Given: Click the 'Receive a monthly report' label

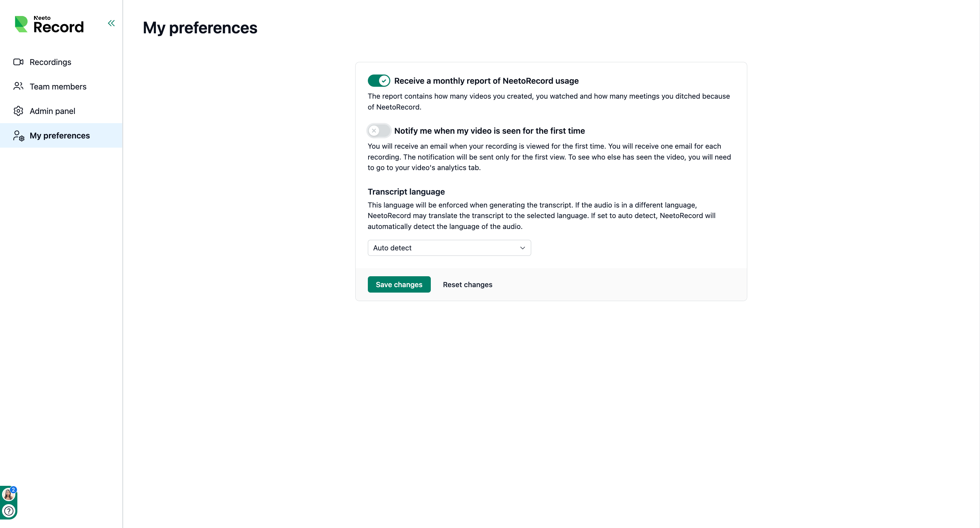Looking at the screenshot, I should [486, 81].
